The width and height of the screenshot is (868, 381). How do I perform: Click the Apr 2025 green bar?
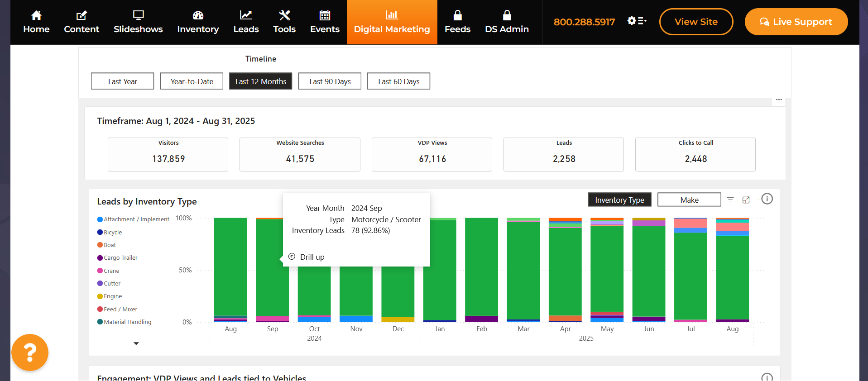point(565,271)
